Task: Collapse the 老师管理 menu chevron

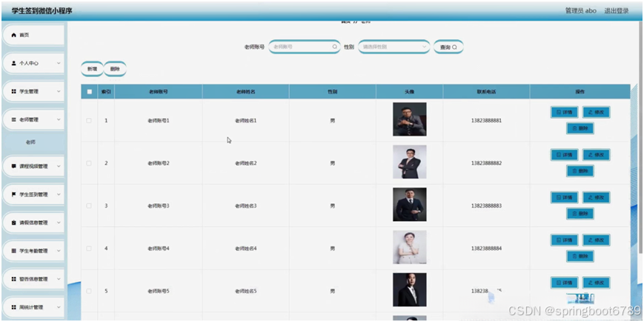Action: point(59,119)
